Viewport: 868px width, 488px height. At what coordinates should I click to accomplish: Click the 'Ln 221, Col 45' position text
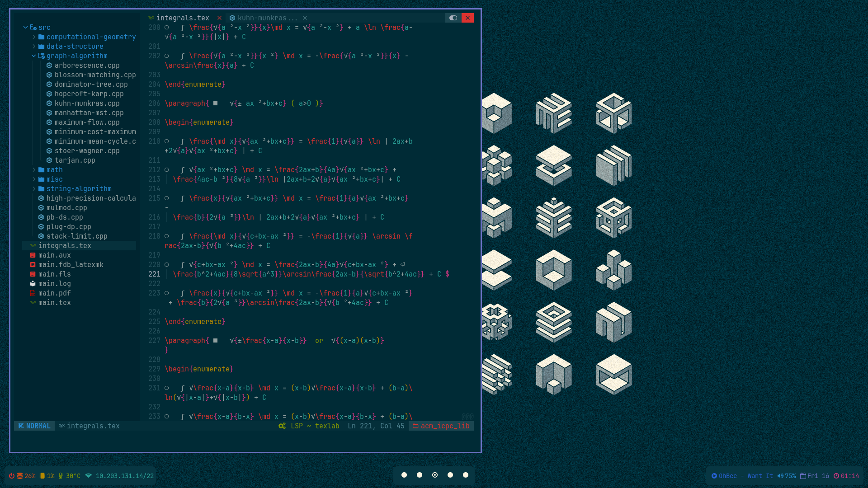pyautogui.click(x=376, y=426)
